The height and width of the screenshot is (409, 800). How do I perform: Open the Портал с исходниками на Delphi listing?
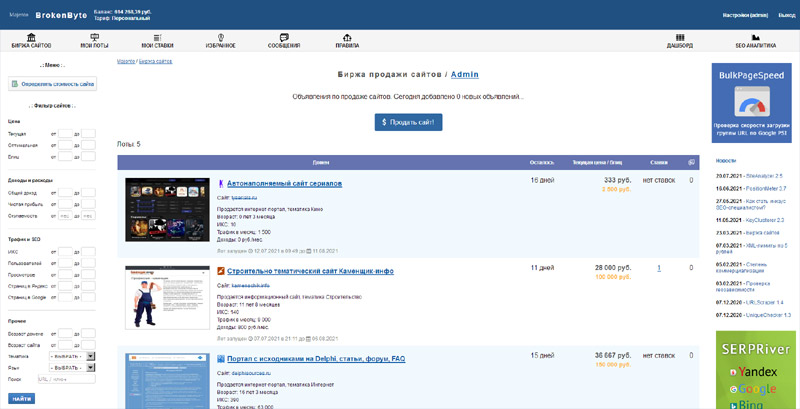tap(316, 359)
